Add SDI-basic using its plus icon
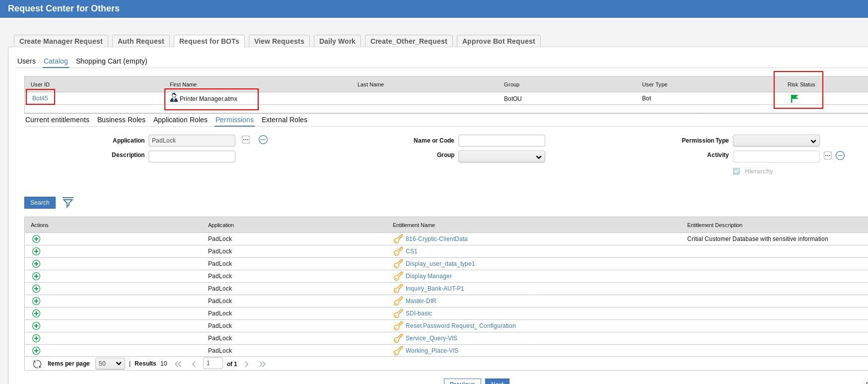The height and width of the screenshot is (384, 868). pos(36,313)
